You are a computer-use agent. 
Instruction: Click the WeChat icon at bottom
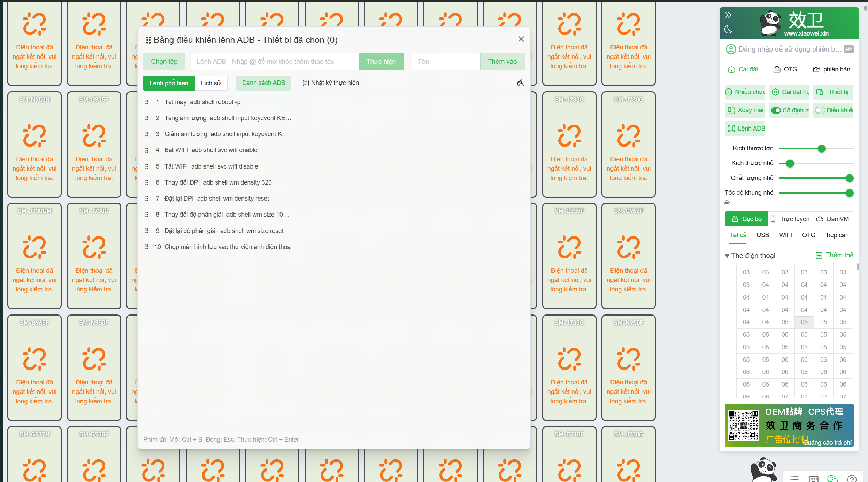(x=832, y=479)
